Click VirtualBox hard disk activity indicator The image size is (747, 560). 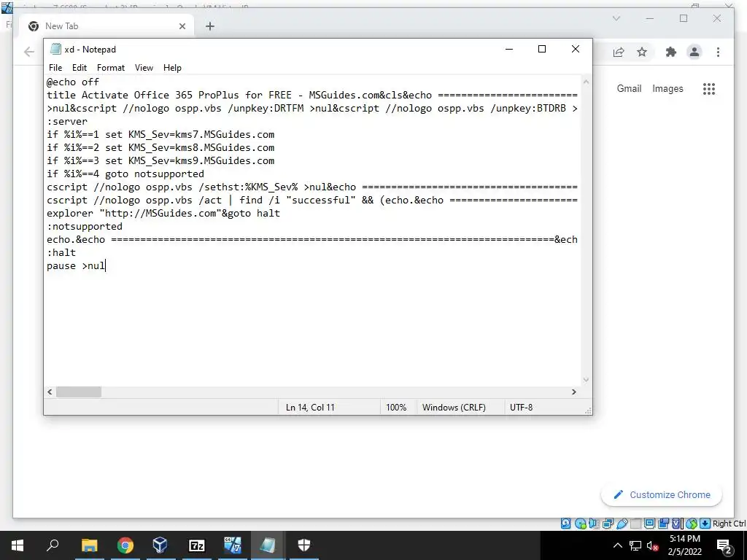[565, 524]
